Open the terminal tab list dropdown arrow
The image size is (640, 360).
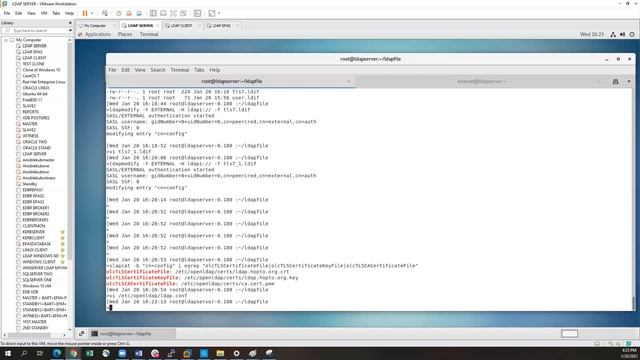coord(629,82)
